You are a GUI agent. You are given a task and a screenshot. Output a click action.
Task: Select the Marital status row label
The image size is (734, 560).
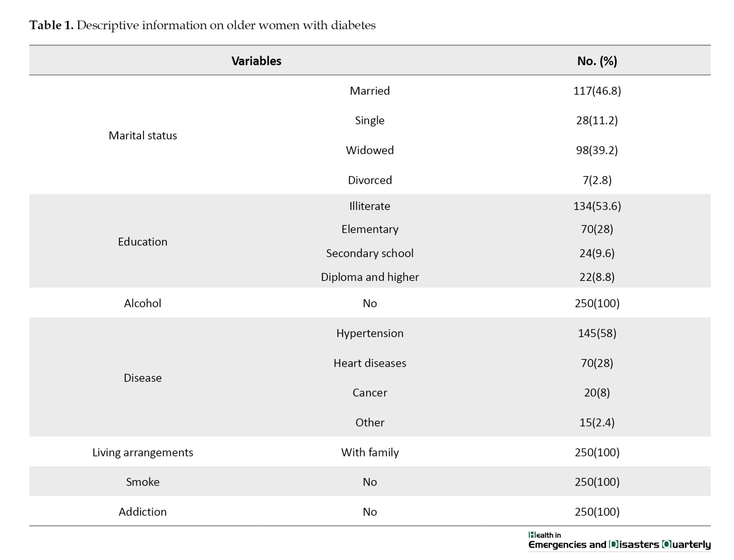pos(143,135)
